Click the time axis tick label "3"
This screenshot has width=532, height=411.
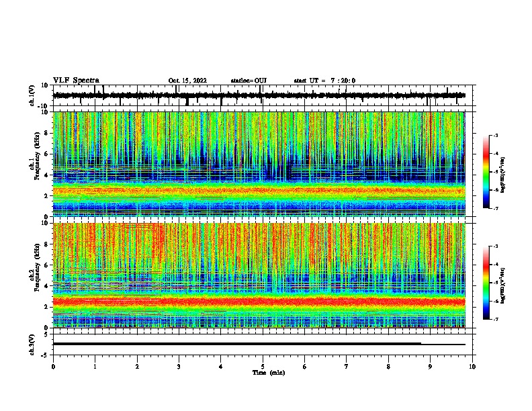click(179, 367)
